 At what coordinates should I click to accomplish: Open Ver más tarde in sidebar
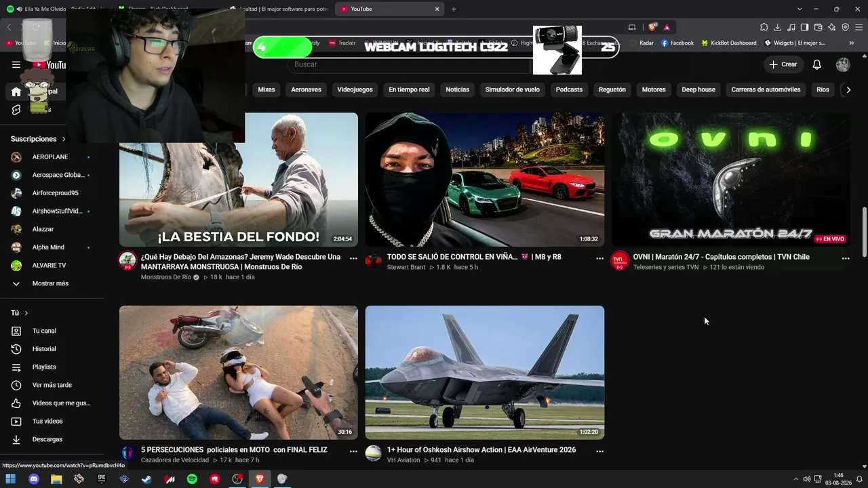[x=52, y=385]
